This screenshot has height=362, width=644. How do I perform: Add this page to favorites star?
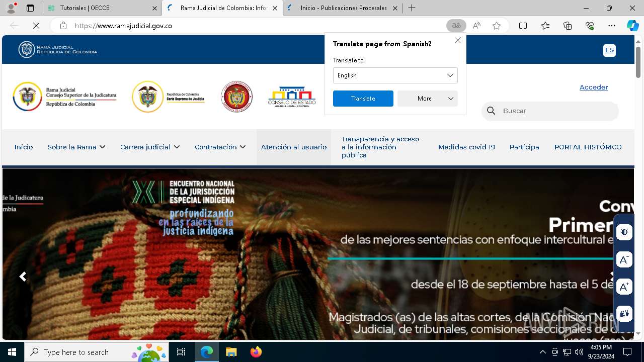(497, 26)
